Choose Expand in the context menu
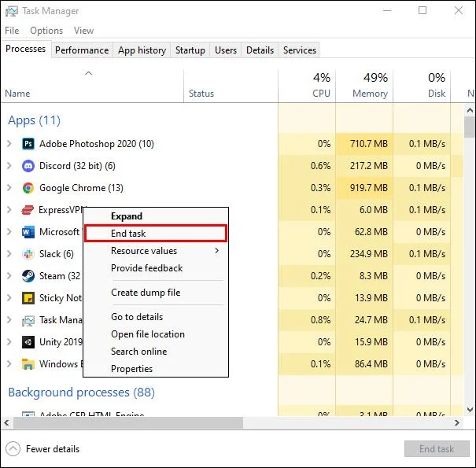 (x=156, y=216)
